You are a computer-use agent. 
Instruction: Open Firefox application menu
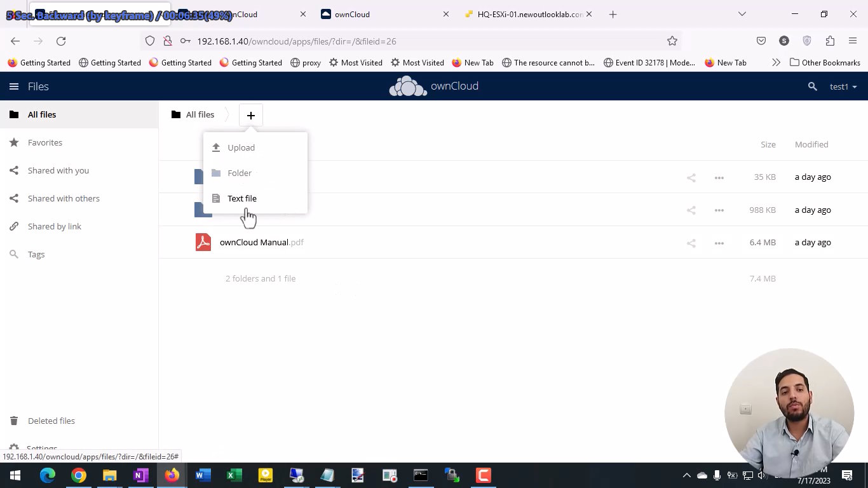[853, 41]
